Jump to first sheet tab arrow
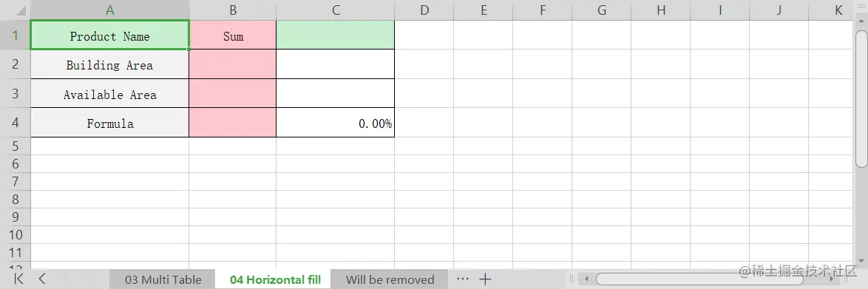 coord(18,279)
